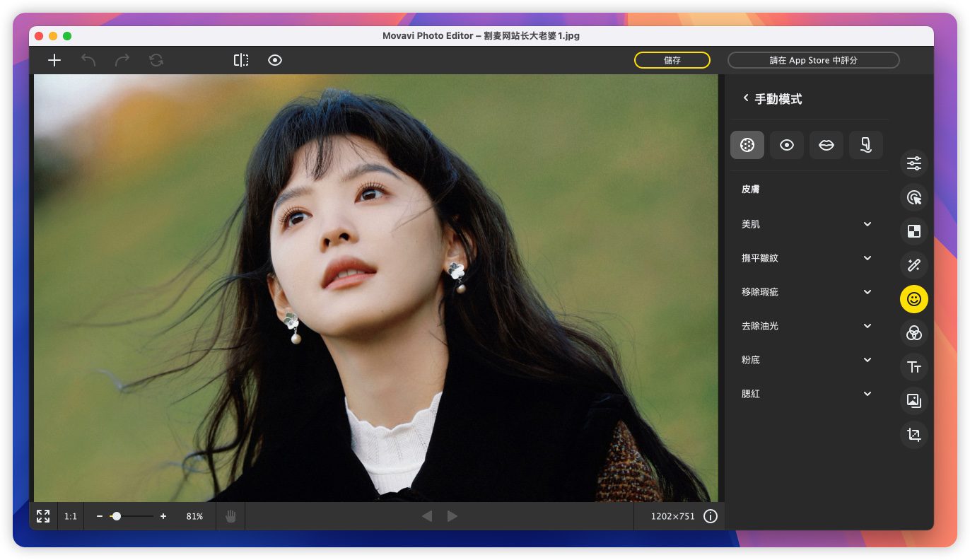Expand the 移除瑕疵 section
Screen dimensions: 970x560
point(806,292)
